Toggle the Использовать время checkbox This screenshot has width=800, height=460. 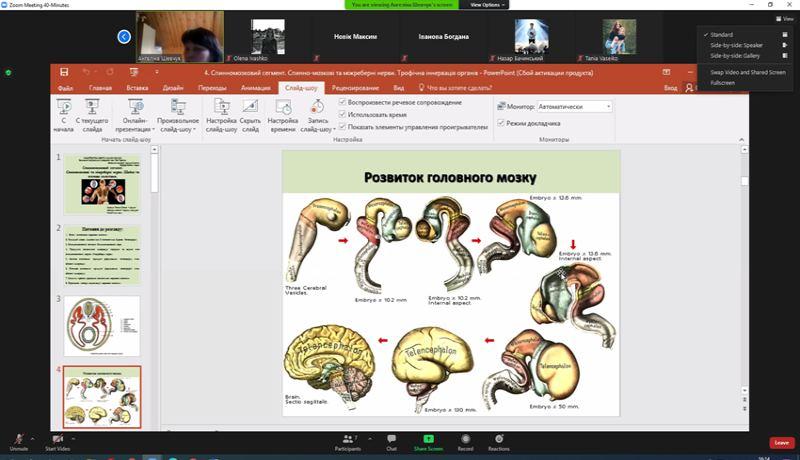[342, 115]
